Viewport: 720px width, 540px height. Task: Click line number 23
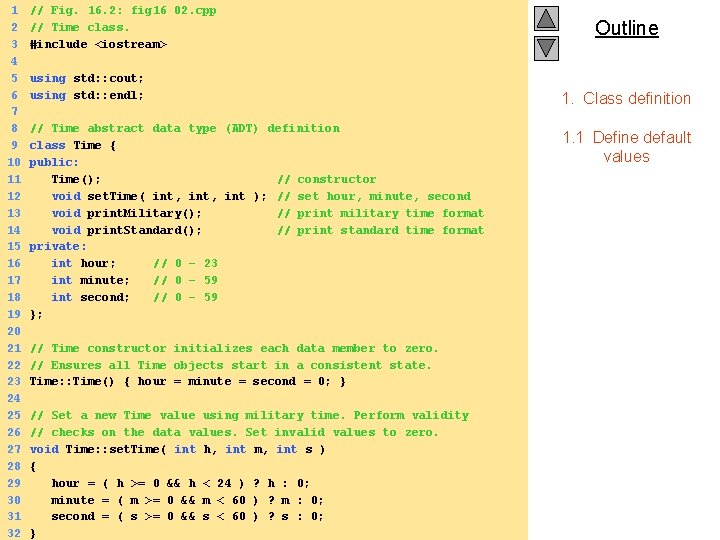[x=14, y=382]
